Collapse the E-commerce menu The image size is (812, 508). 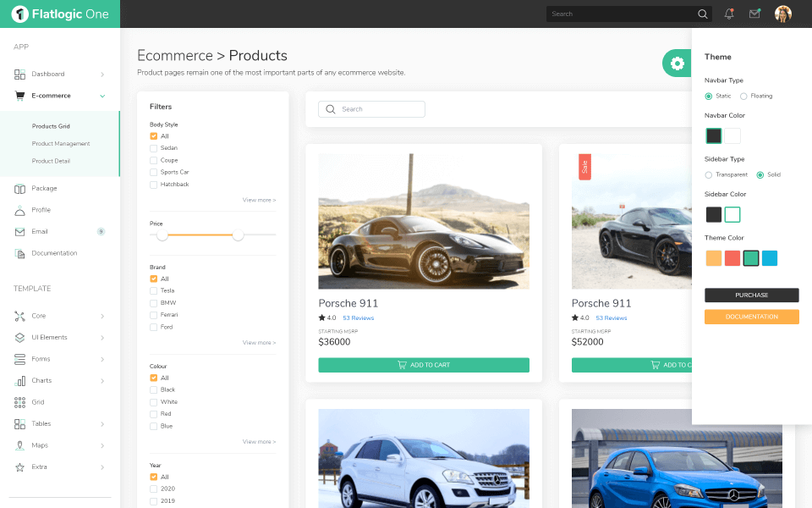[51, 96]
